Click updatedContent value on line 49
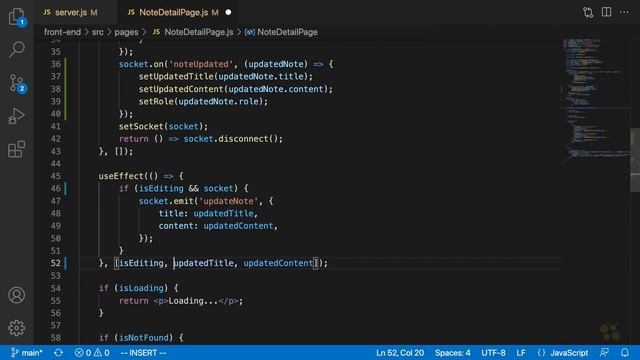Screen dimensions: 640x360 238,226
